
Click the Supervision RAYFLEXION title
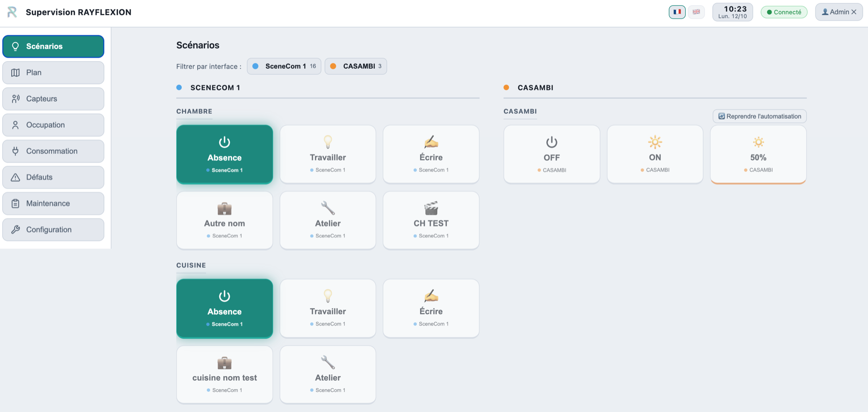tap(79, 12)
